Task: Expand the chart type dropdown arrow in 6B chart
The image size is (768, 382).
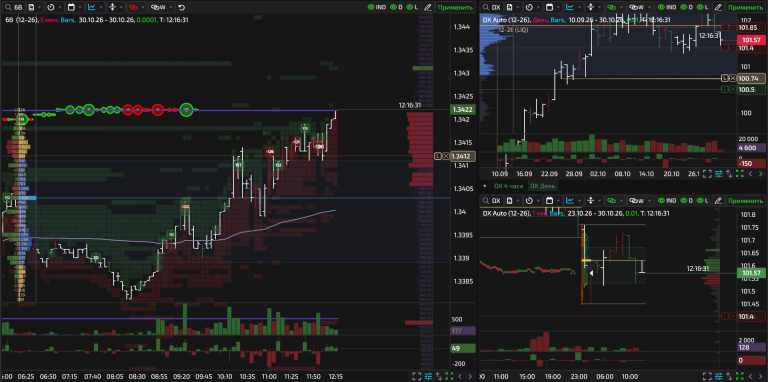Action: coord(101,7)
